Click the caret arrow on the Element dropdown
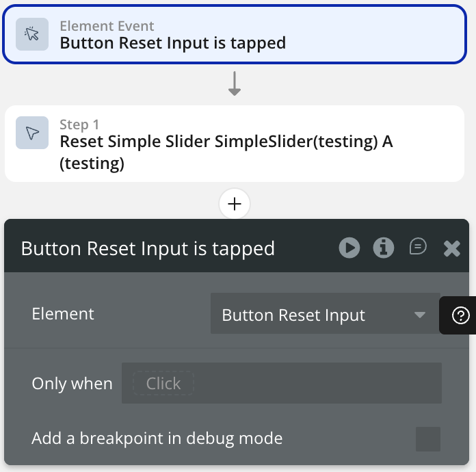This screenshot has height=472, width=476. (420, 315)
